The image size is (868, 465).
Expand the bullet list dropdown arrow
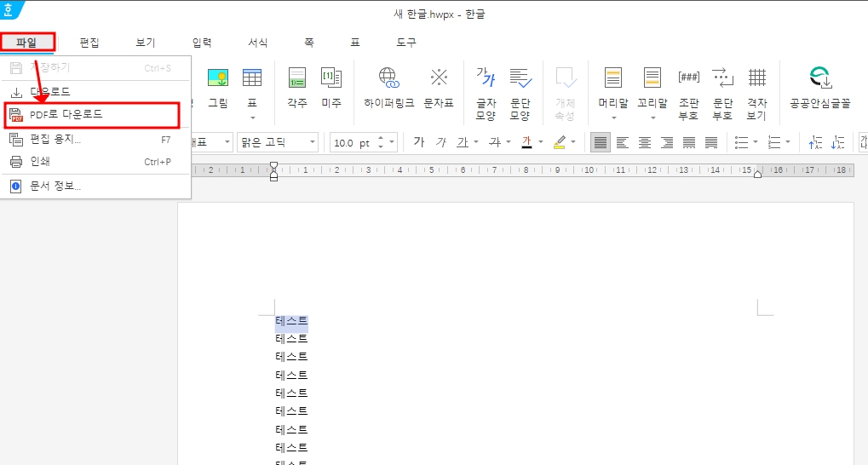click(x=755, y=142)
